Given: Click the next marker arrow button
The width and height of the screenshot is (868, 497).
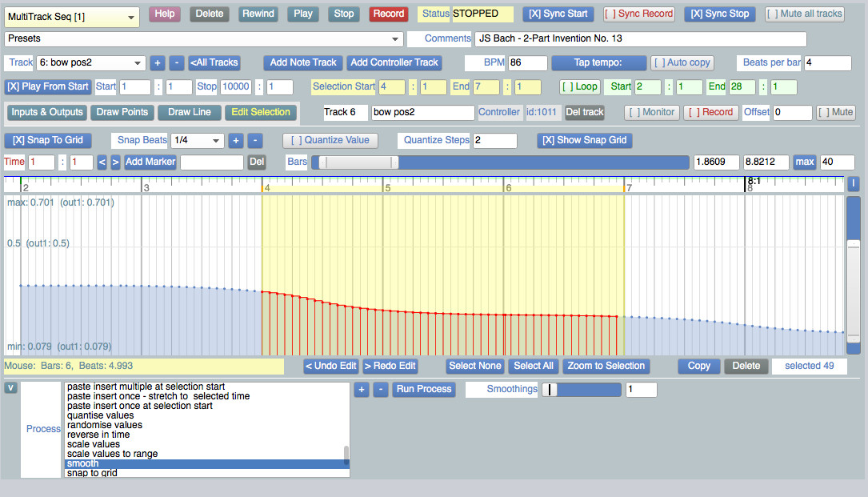Looking at the screenshot, I should coord(114,162).
